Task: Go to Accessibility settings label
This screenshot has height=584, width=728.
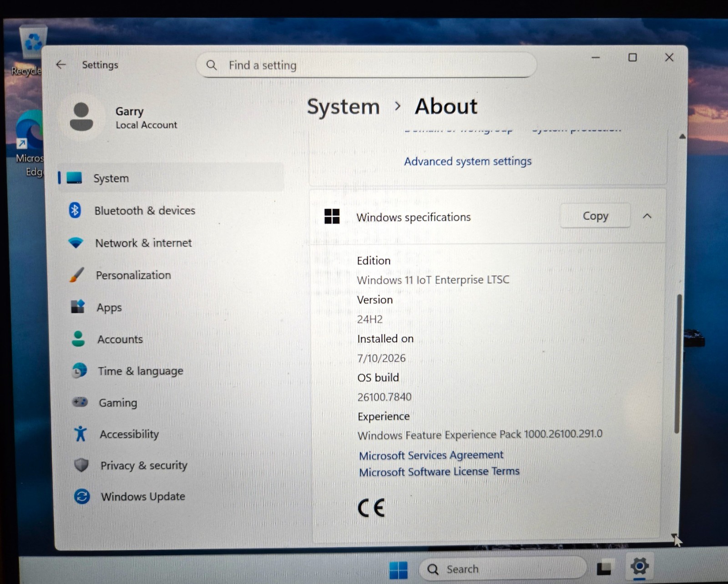Action: pyautogui.click(x=129, y=434)
